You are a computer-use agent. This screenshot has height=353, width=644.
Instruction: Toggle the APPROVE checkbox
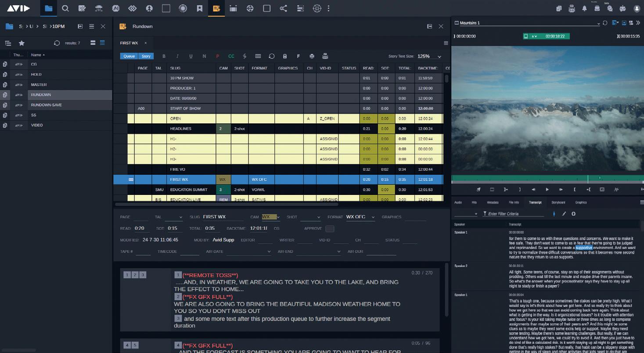click(x=330, y=229)
